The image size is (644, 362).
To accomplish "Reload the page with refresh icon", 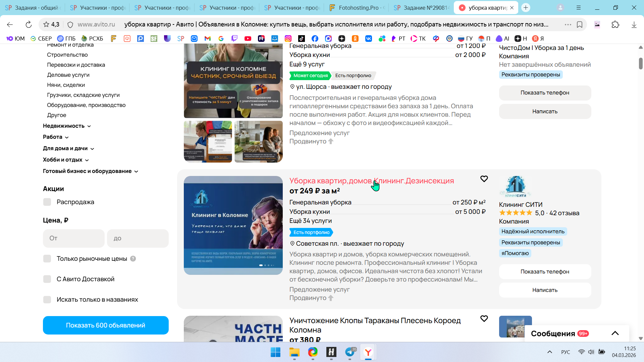I will [29, 24].
